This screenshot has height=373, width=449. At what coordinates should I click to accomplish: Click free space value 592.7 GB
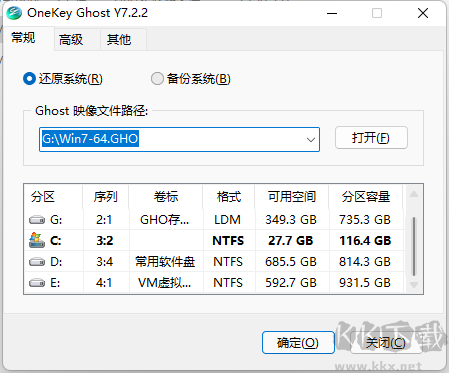click(x=291, y=283)
